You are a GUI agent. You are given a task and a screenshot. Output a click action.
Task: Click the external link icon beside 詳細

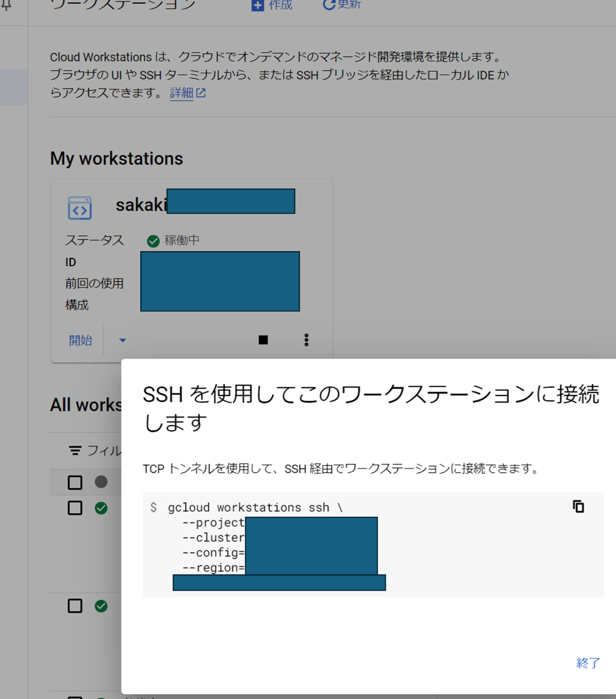pyautogui.click(x=201, y=93)
